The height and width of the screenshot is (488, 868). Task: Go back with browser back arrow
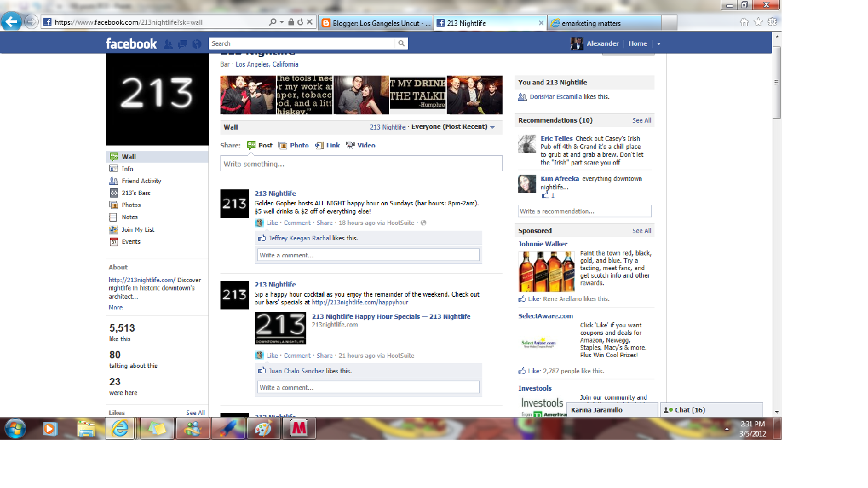(x=11, y=22)
